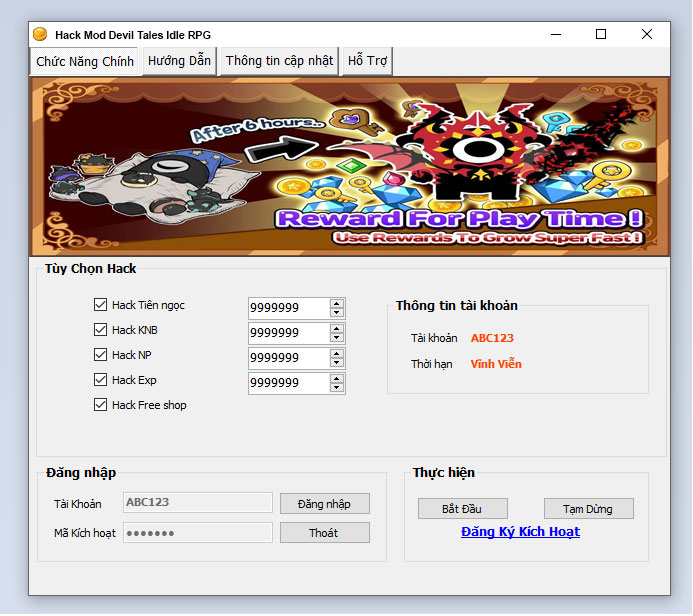Toggle the Hack Exp checkbox
Image resolution: width=693 pixels, height=616 pixels.
pyautogui.click(x=100, y=380)
